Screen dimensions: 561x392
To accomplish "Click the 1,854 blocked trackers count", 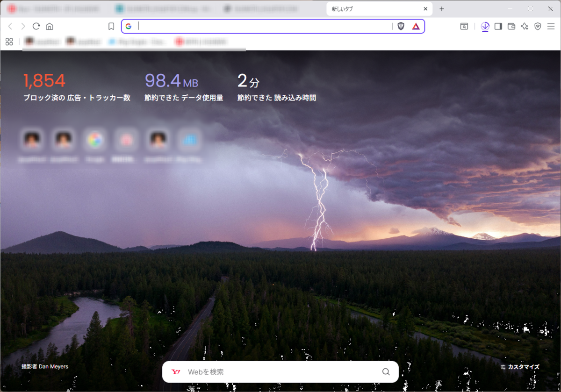I will pyautogui.click(x=44, y=81).
